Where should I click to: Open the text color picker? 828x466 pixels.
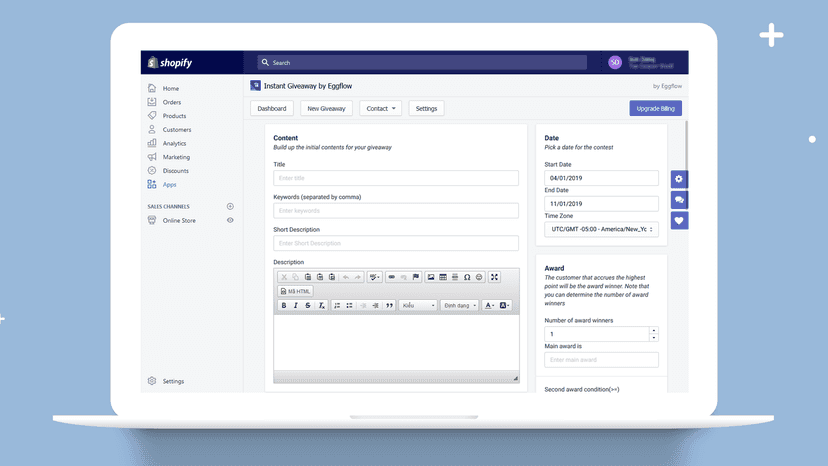point(490,305)
